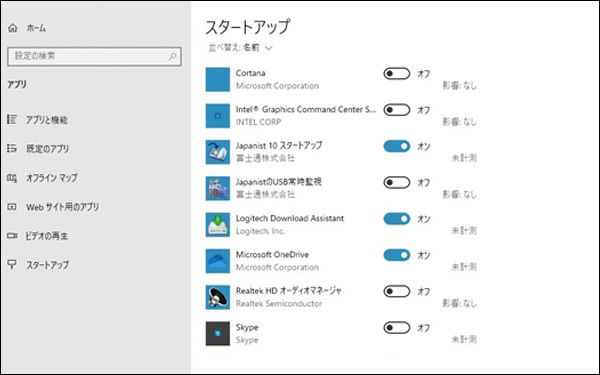Go back to ホーム settings
The width and height of the screenshot is (600, 375).
pos(36,28)
